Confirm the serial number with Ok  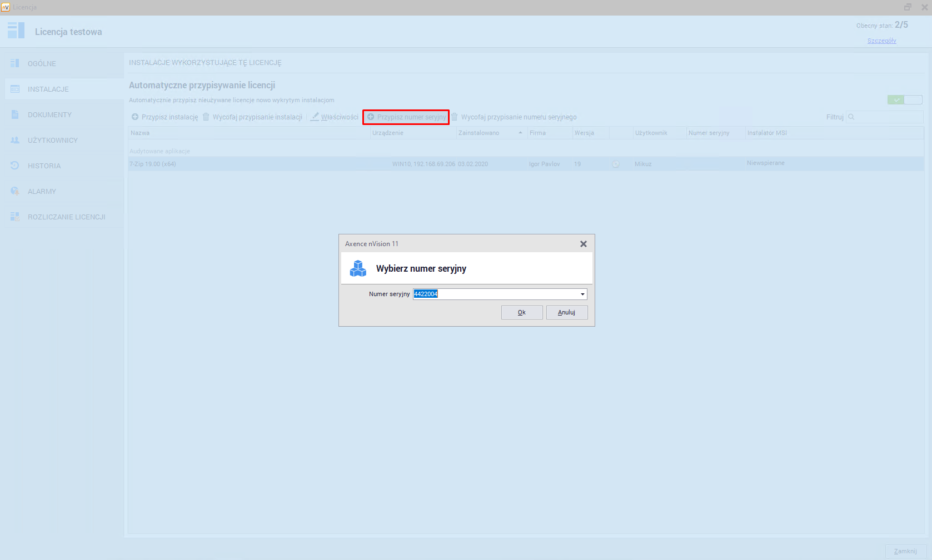[x=521, y=312]
